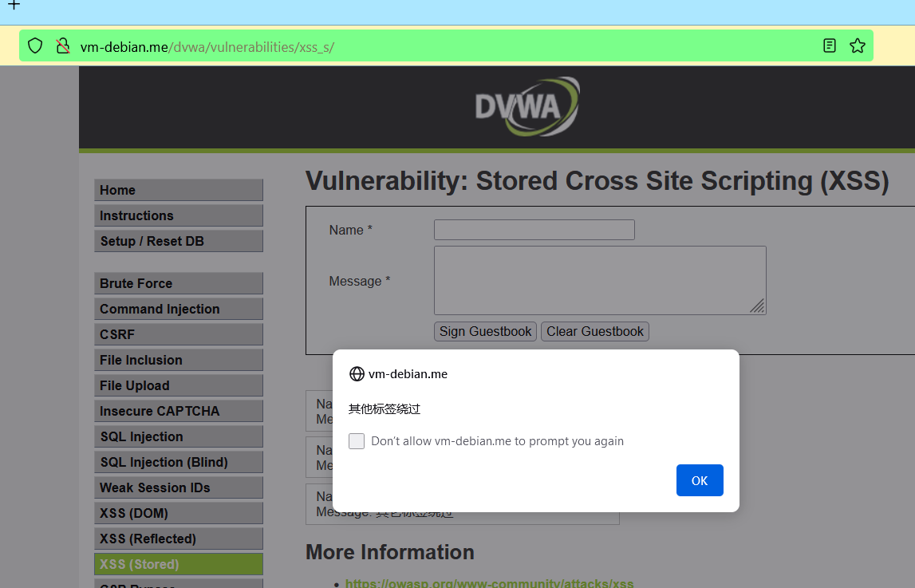Screen dimensions: 915x588
Task: Open the Home menu item
Action: point(179,190)
